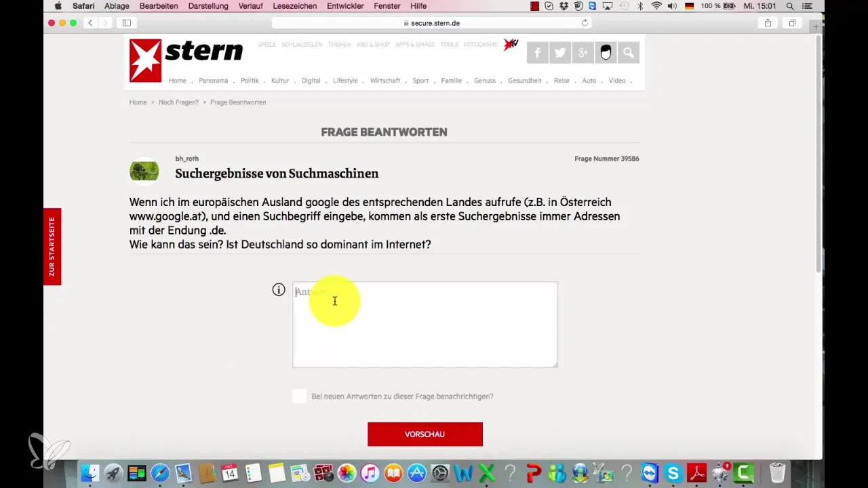Open Skype from the Dock
This screenshot has width=868, height=488.
[673, 472]
